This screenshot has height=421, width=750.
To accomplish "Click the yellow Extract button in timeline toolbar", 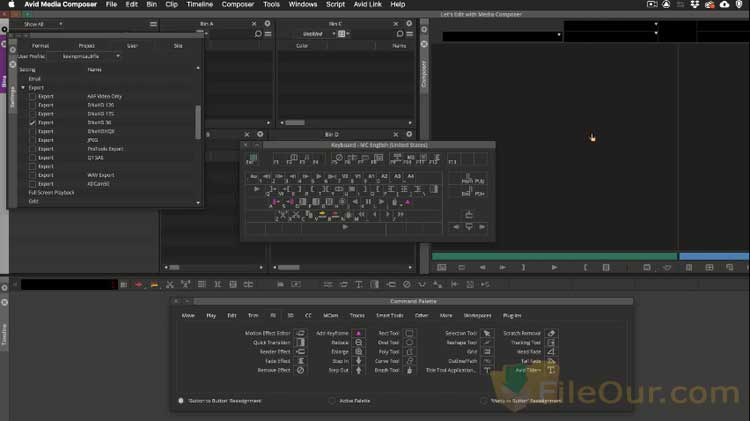I will click(x=154, y=285).
